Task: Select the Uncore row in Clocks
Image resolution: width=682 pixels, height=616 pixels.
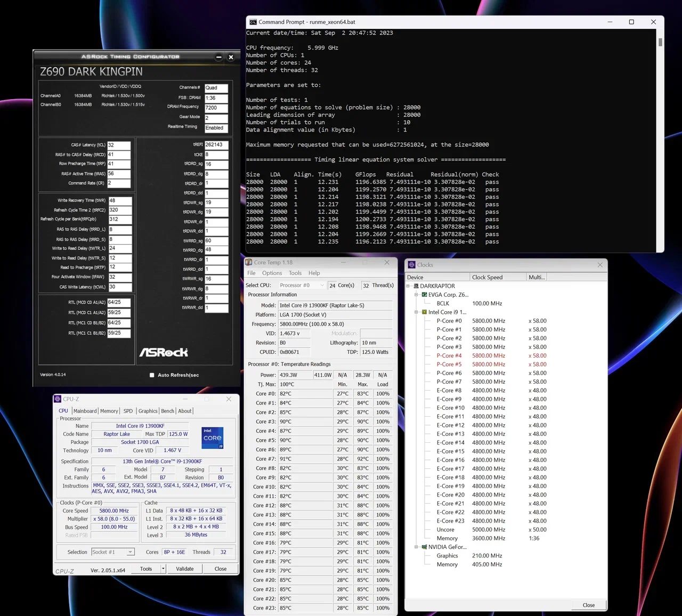Action: [x=491, y=530]
